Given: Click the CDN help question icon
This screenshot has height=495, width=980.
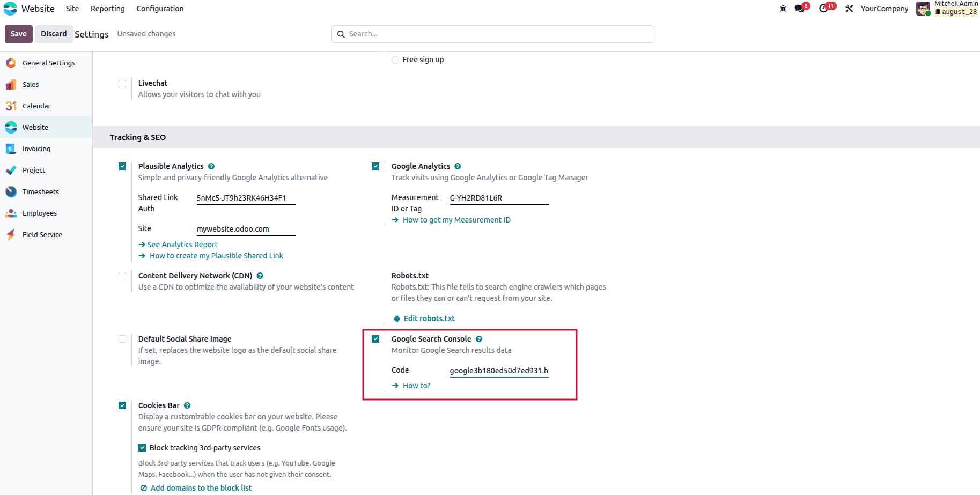Looking at the screenshot, I should (260, 276).
